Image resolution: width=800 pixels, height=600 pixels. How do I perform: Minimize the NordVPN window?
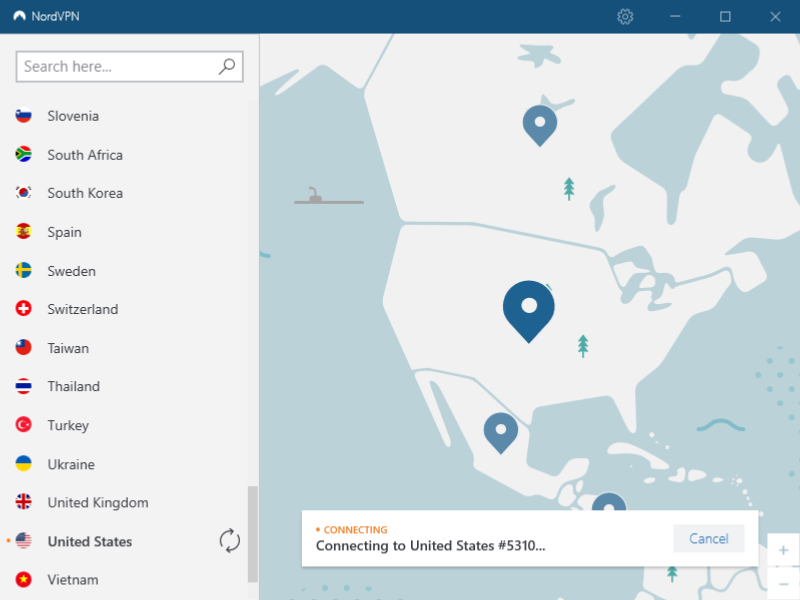[x=675, y=16]
